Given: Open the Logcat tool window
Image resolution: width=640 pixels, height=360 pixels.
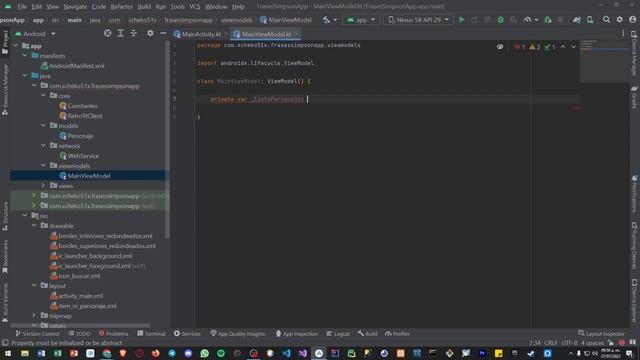Looking at the screenshot, I should point(338,334).
